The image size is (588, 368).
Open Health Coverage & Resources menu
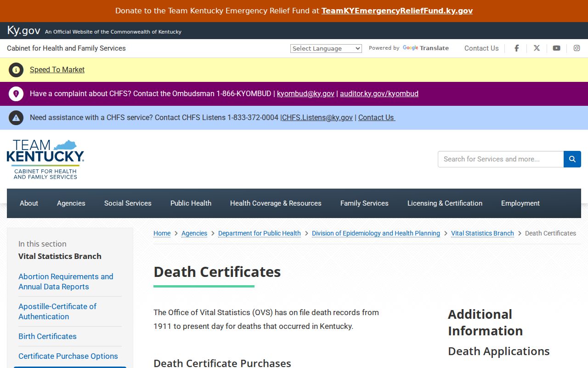276,203
